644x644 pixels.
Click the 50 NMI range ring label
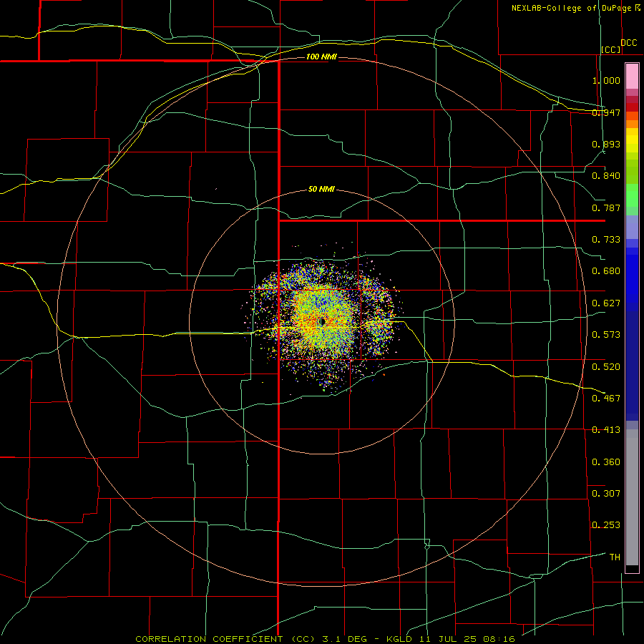(x=321, y=189)
